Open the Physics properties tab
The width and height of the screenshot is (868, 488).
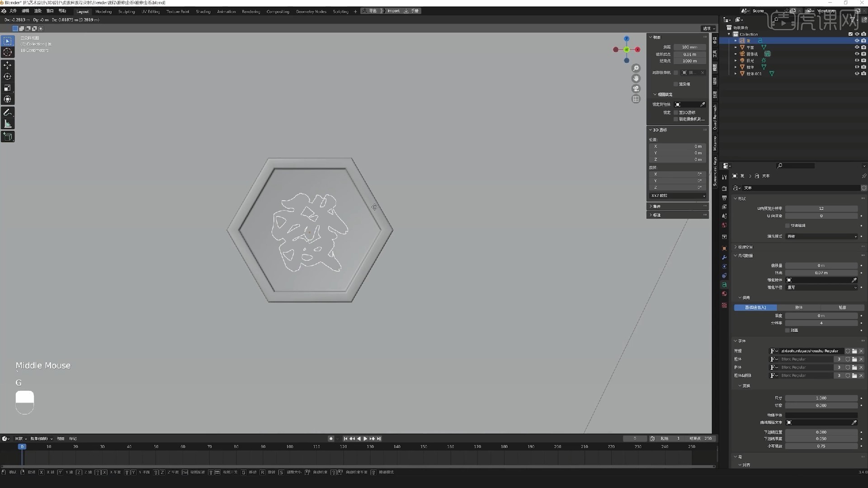click(724, 267)
